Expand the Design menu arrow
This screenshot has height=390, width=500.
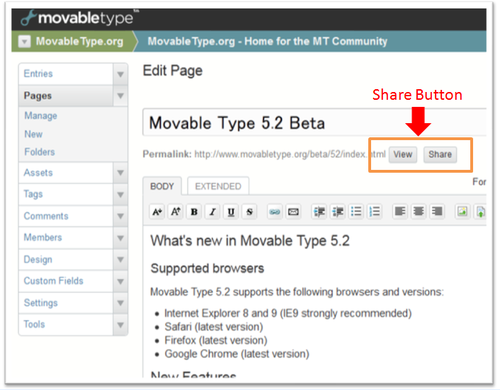(x=120, y=259)
